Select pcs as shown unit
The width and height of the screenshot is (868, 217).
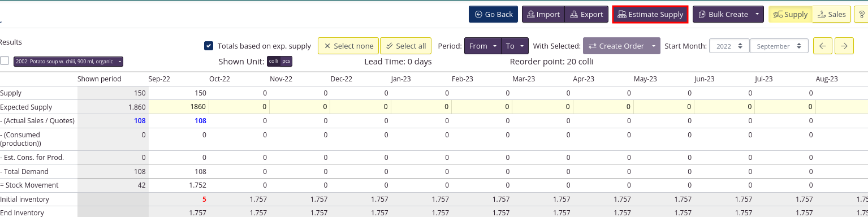287,61
